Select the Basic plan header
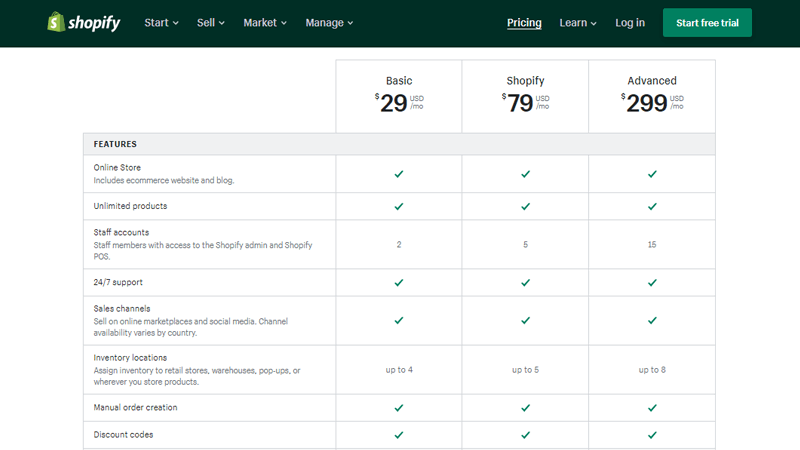Screen dimensions: 800x450 pyautogui.click(x=399, y=81)
